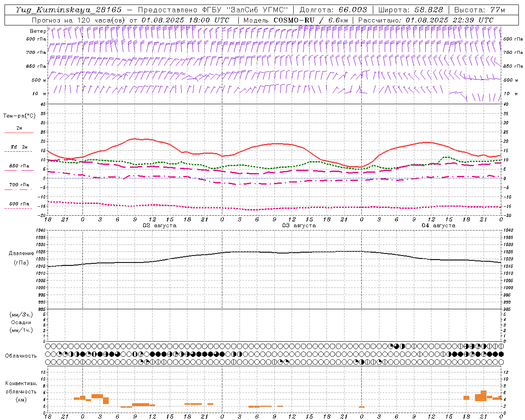The image size is (525, 420).
Task: Click the 40 value on left temperature axis
Action: [x=43, y=104]
